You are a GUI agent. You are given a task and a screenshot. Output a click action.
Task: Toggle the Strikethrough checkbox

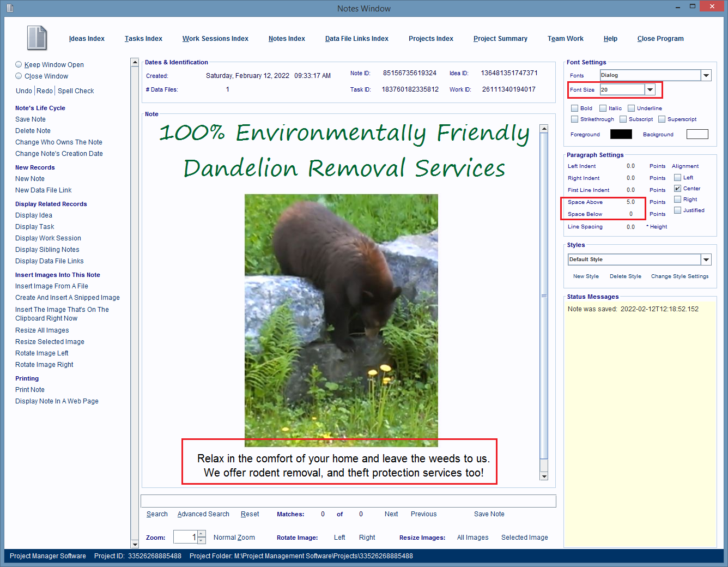pos(574,119)
